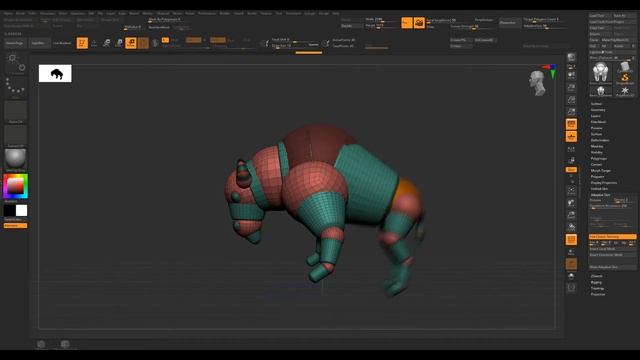Click the SPix icon on right shelf
The image size is (640, 360).
pyautogui.click(x=571, y=66)
